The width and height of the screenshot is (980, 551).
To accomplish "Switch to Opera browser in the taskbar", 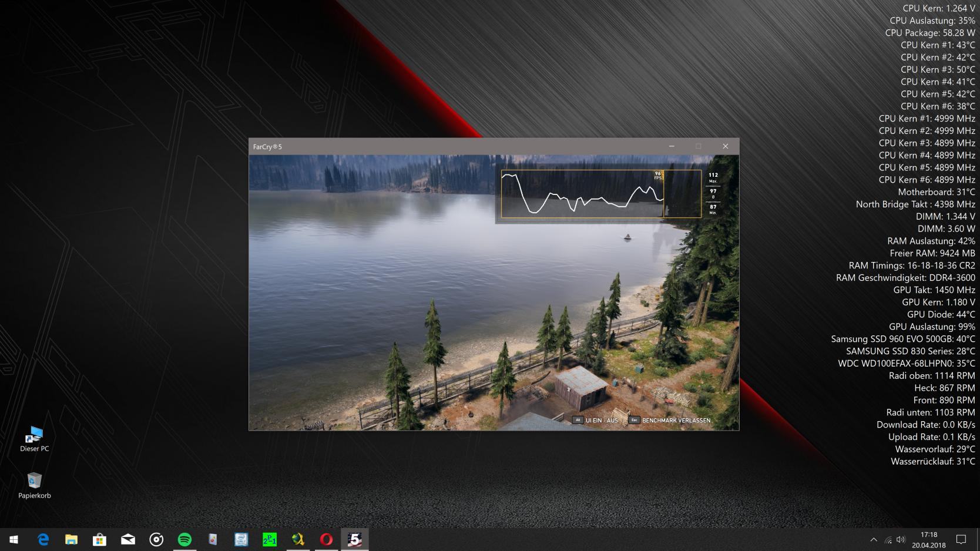I will (326, 539).
